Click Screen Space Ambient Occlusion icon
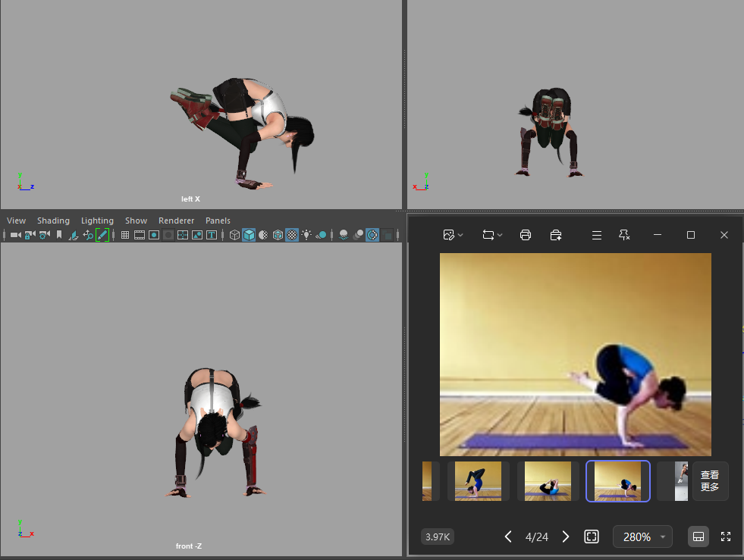 point(344,235)
